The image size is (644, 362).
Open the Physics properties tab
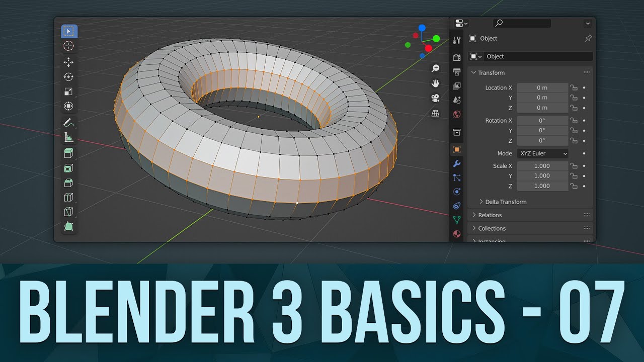[457, 192]
